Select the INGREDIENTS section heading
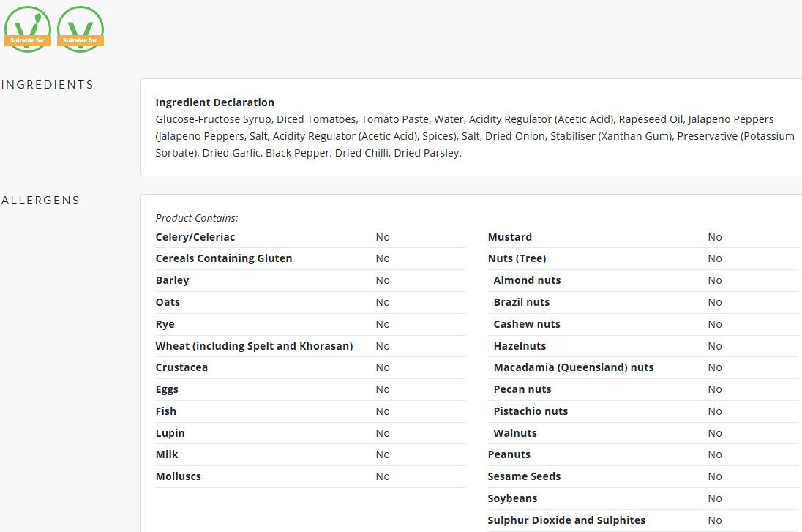The height and width of the screenshot is (532, 802). (x=48, y=84)
